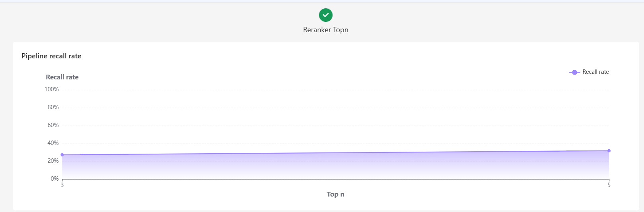644x212 pixels.
Task: Click the data point at Top n 5
Action: coord(609,151)
